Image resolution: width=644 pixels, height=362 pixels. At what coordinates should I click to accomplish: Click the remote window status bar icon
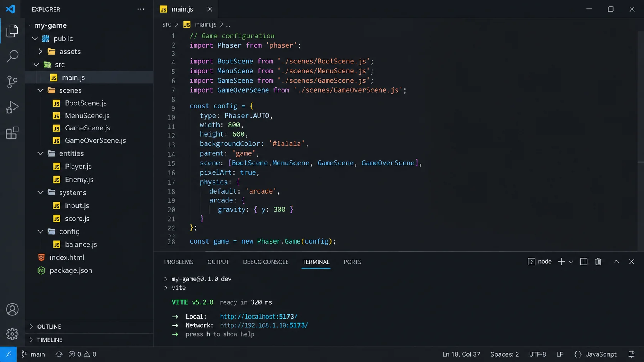(8, 354)
